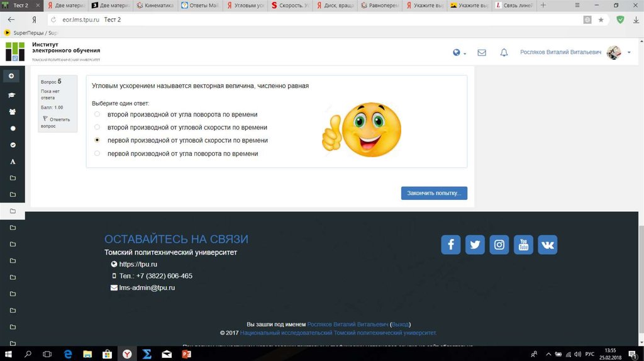Open Facebook social icon in footer

[450, 245]
